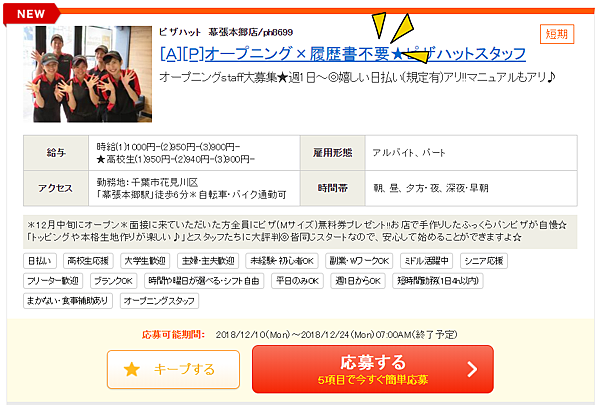Select the 副業・WワークOK tag
This screenshot has height=405, width=600.
pyautogui.click(x=359, y=261)
